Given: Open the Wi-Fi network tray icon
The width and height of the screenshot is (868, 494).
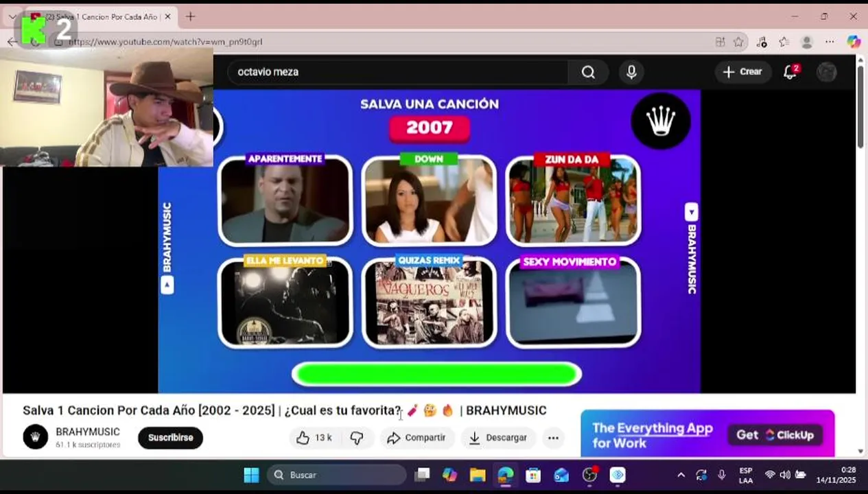Looking at the screenshot, I should click(x=770, y=475).
